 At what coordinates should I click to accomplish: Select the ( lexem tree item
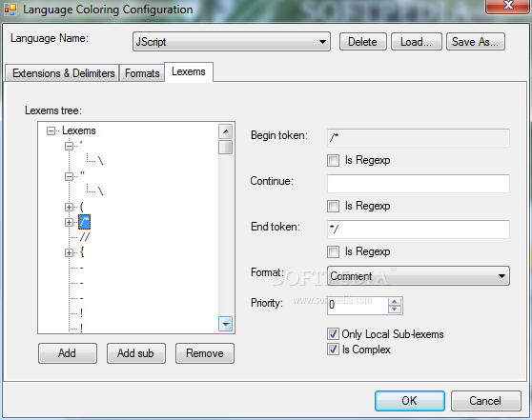click(82, 207)
